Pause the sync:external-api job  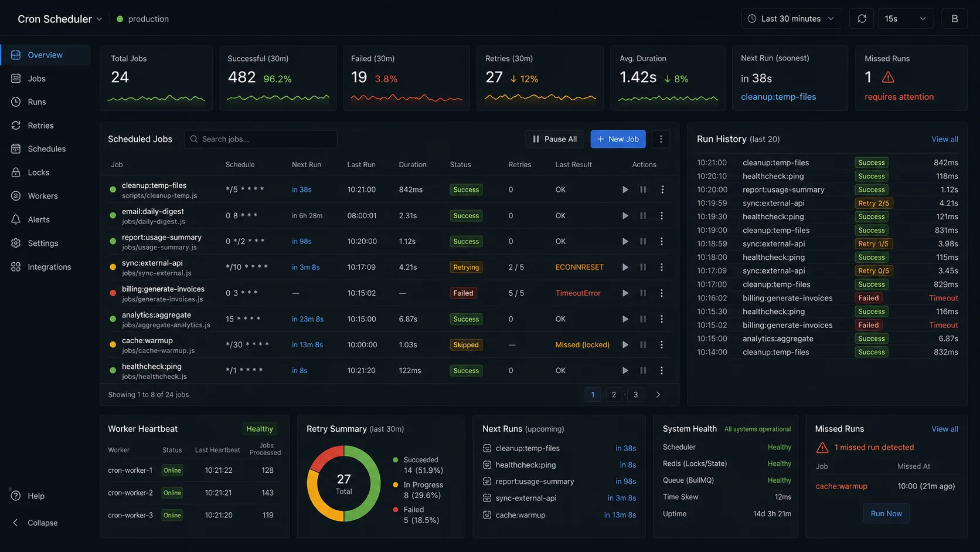[x=643, y=267]
